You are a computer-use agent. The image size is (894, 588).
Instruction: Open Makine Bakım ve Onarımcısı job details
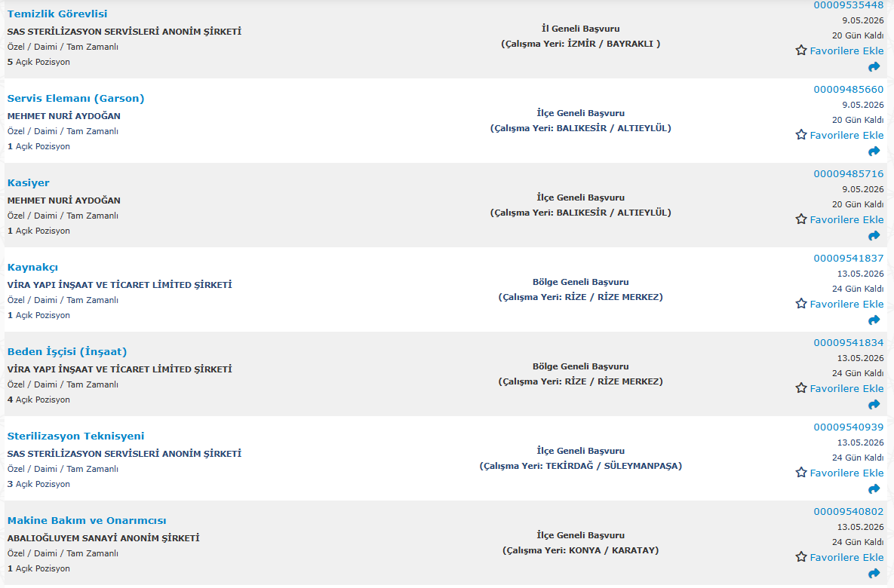(87, 521)
